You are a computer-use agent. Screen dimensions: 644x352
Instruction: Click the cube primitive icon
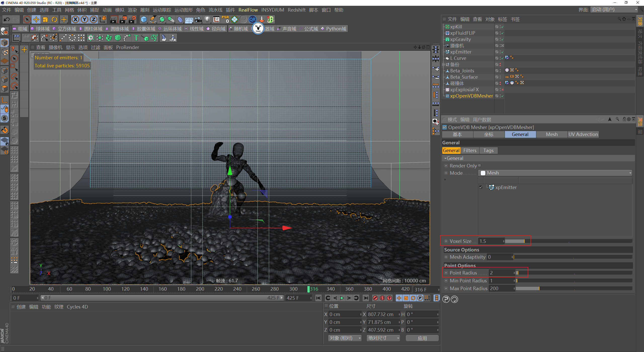(144, 19)
